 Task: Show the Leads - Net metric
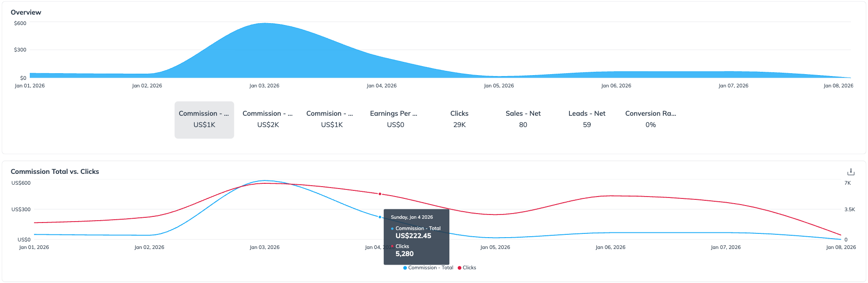coord(586,120)
